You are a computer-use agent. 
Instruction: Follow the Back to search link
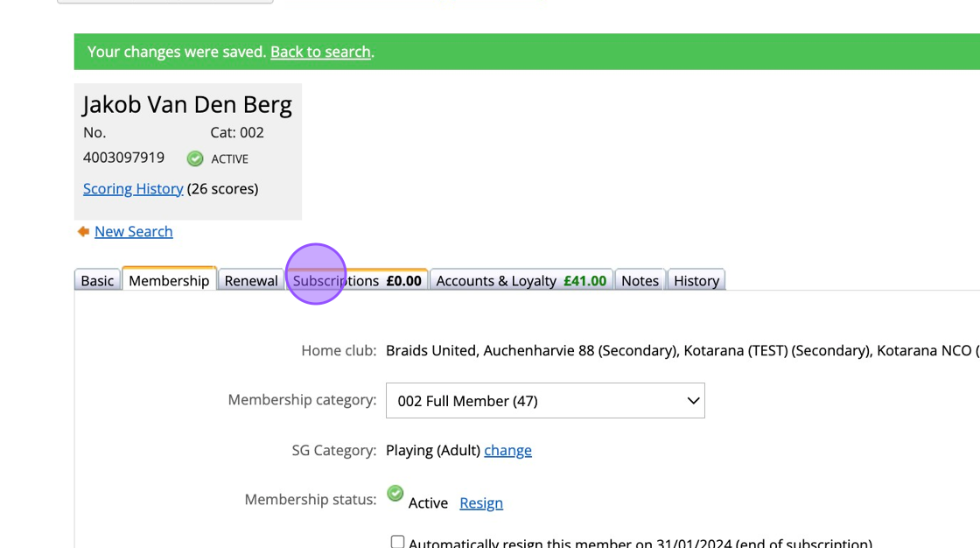(x=320, y=52)
